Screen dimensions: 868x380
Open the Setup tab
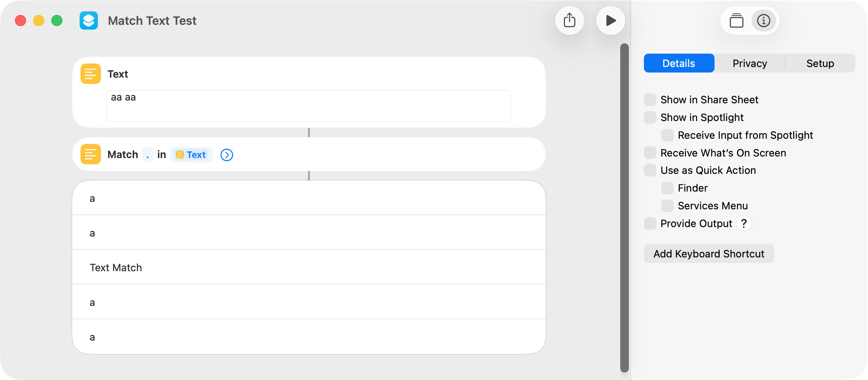pyautogui.click(x=820, y=63)
